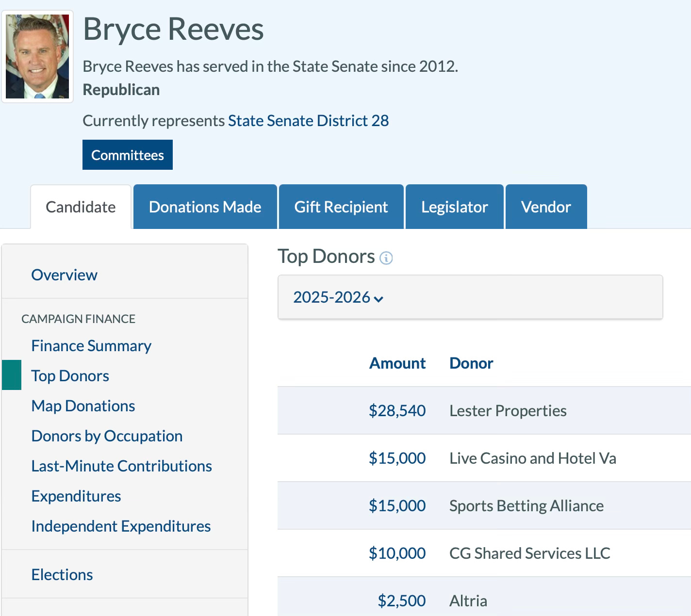
Task: Click the Committees button
Action: 128,155
